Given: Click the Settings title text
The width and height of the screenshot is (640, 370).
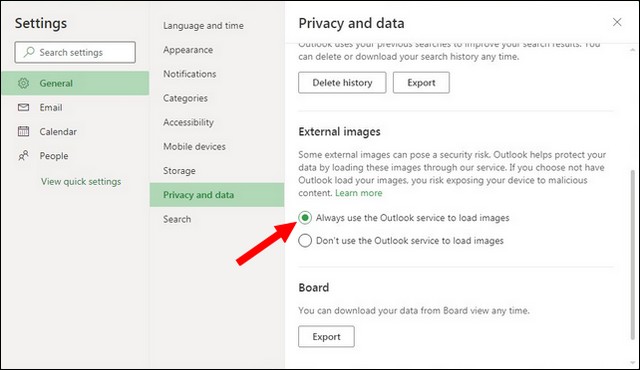Looking at the screenshot, I should [x=41, y=23].
